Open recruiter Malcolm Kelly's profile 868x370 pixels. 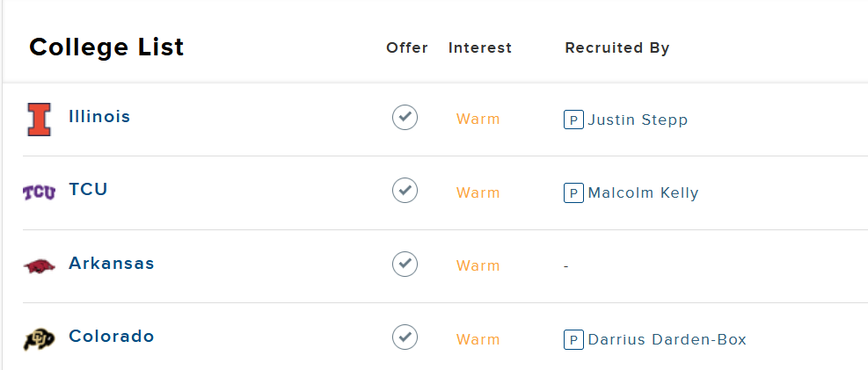click(x=643, y=193)
